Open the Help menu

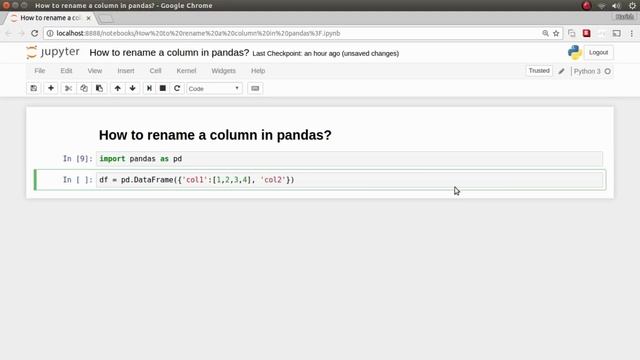[258, 71]
